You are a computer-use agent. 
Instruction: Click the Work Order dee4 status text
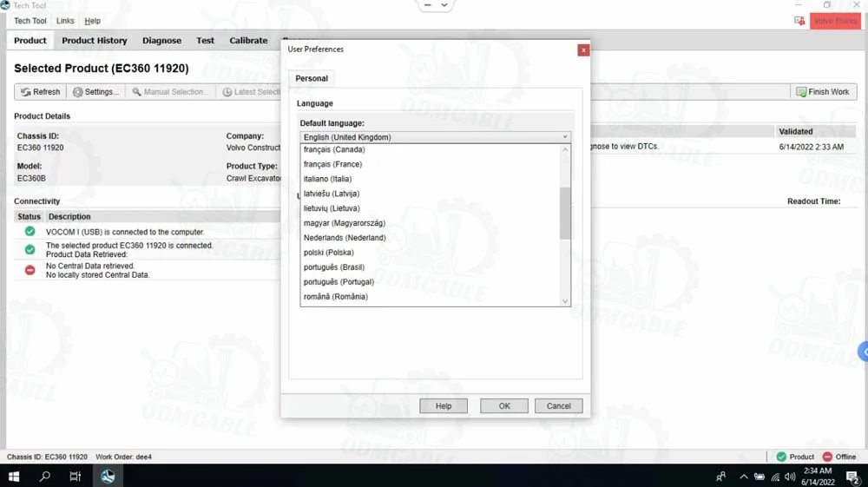point(123,457)
